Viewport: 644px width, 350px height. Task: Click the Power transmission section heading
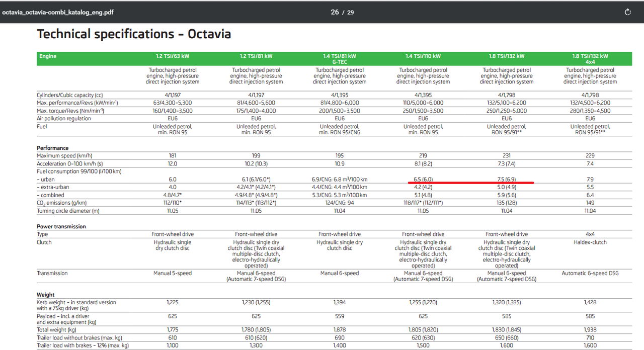(x=61, y=227)
